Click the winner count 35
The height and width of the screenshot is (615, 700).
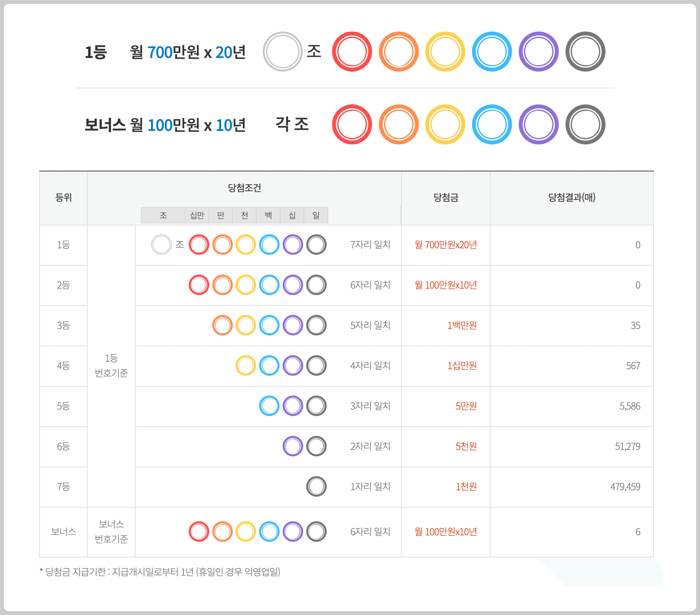coord(636,325)
